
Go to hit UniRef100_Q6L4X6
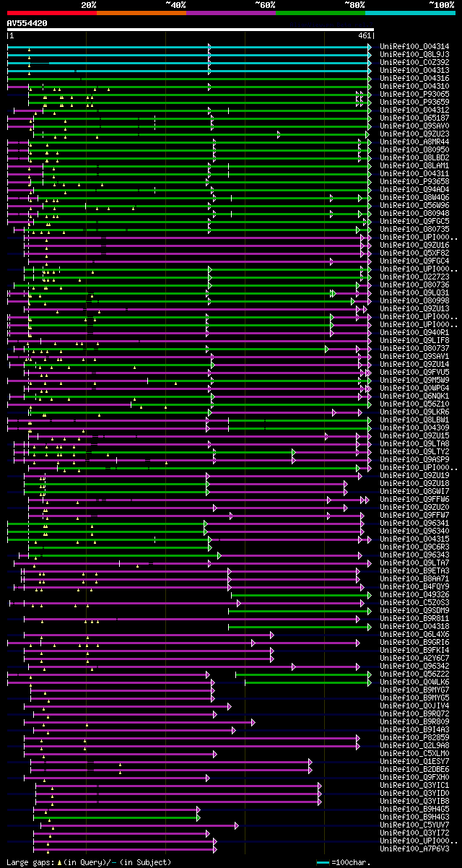point(414,634)
